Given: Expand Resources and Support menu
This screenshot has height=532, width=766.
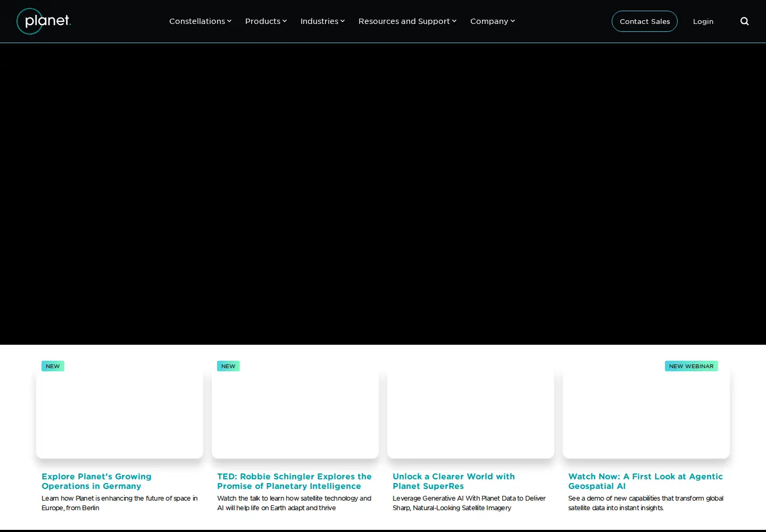Looking at the screenshot, I should 407,21.
